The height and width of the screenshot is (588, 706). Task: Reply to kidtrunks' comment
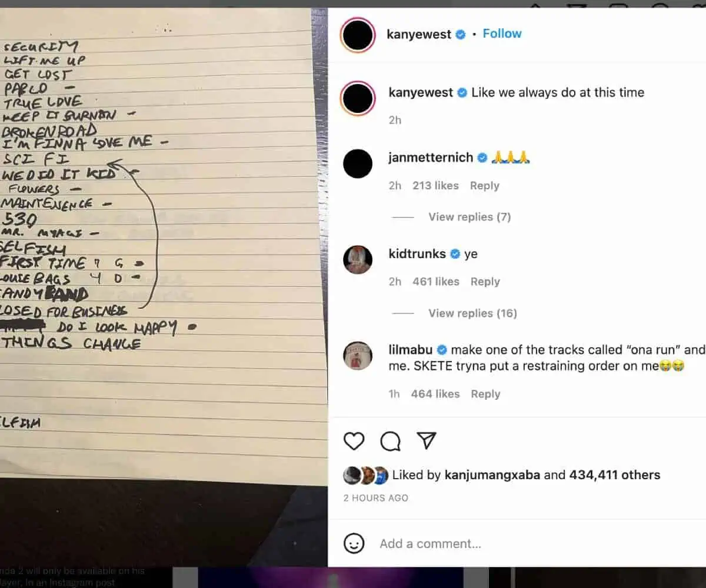485,282
